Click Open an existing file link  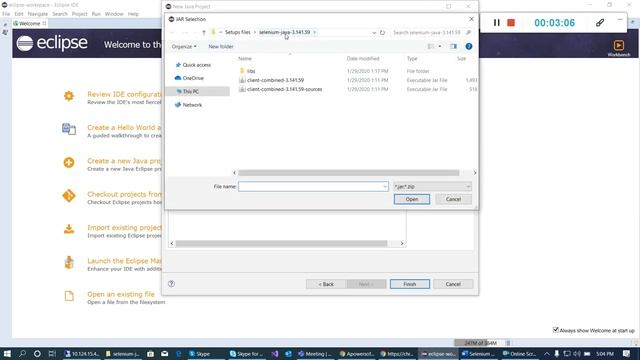point(121,294)
